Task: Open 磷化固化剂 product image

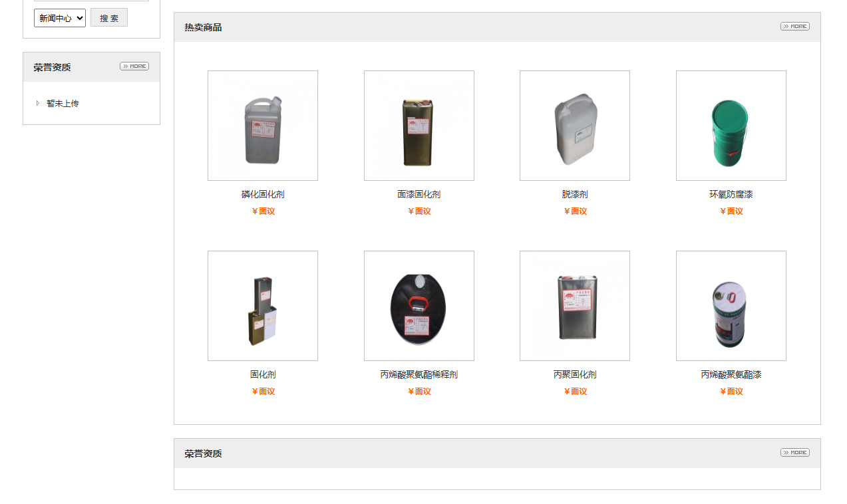Action: [263, 126]
